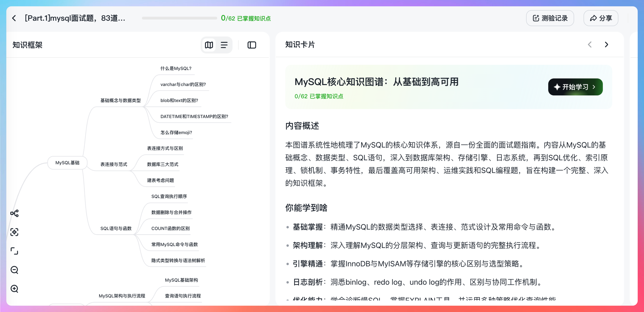Click the mastery progress bar
The height and width of the screenshot is (312, 644).
click(179, 18)
